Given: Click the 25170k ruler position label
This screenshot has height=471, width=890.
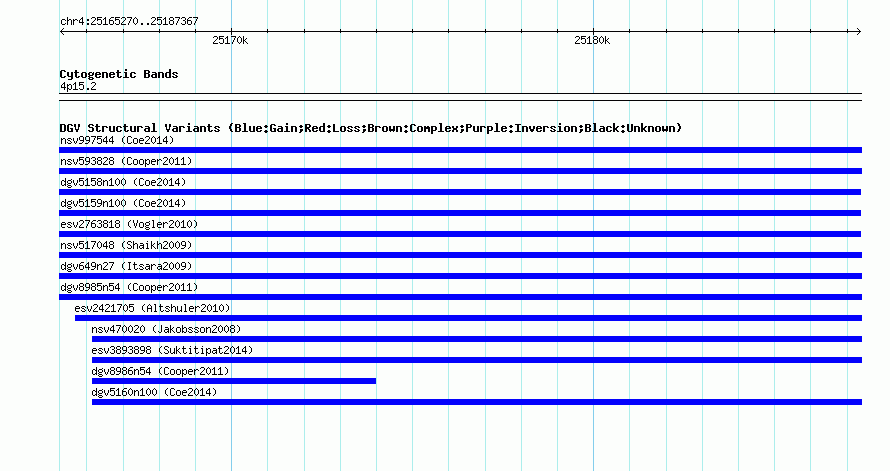Looking at the screenshot, I should point(230,40).
